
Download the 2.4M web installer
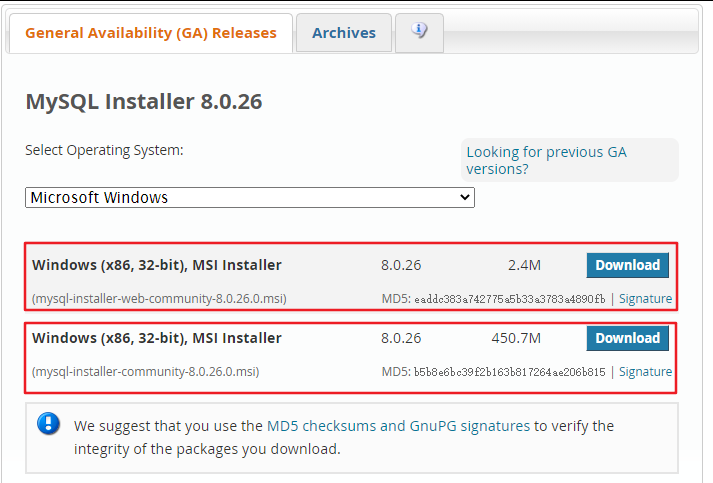click(x=628, y=265)
